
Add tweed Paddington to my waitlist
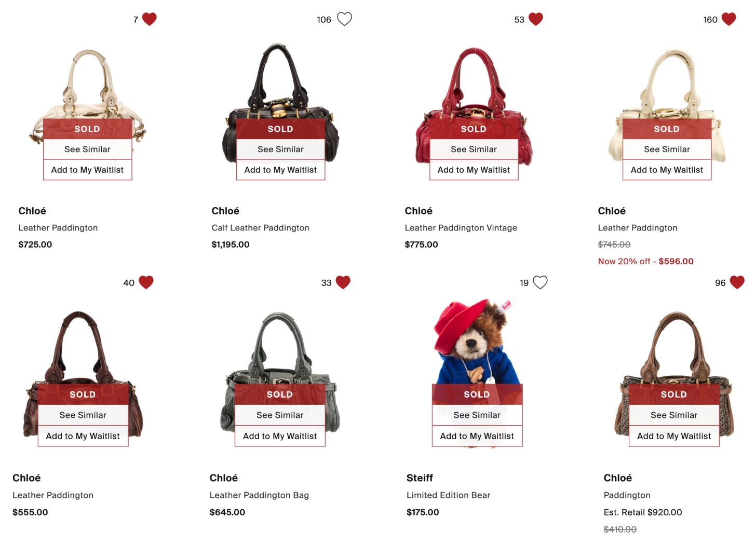(674, 436)
